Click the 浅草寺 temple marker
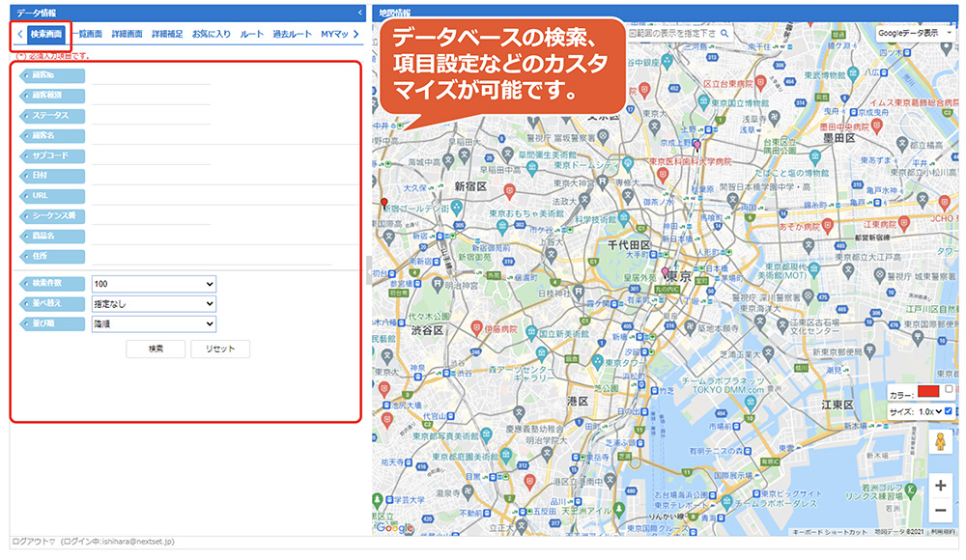 tap(775, 119)
